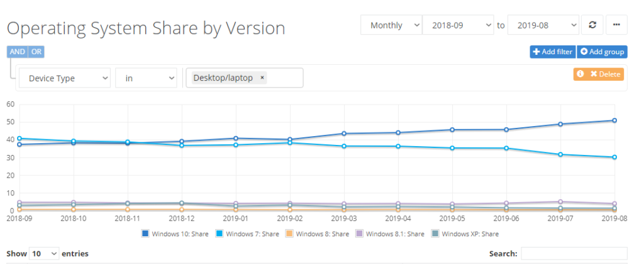Open the Monthly interval dropdown
The image size is (644, 264).
pos(391,25)
